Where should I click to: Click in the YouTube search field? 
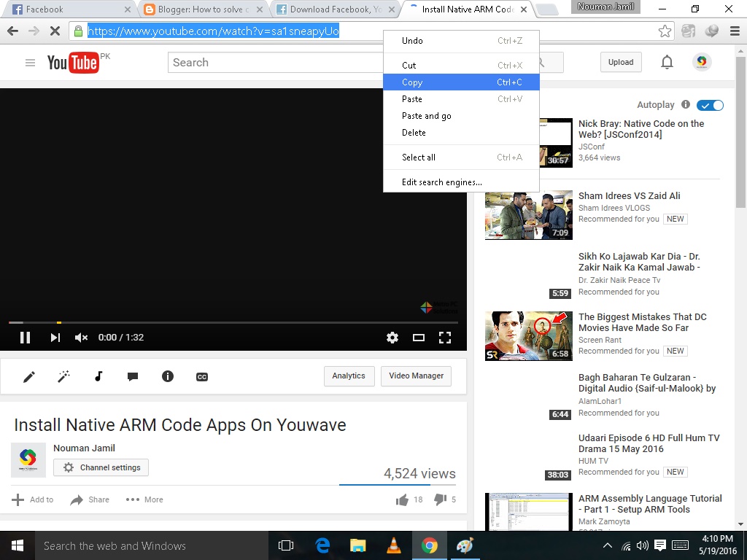pyautogui.click(x=275, y=63)
